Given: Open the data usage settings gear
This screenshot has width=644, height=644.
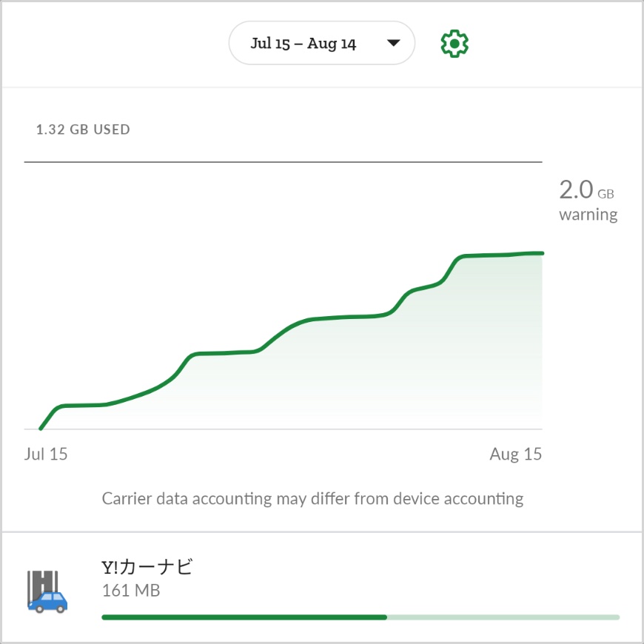Looking at the screenshot, I should [455, 44].
